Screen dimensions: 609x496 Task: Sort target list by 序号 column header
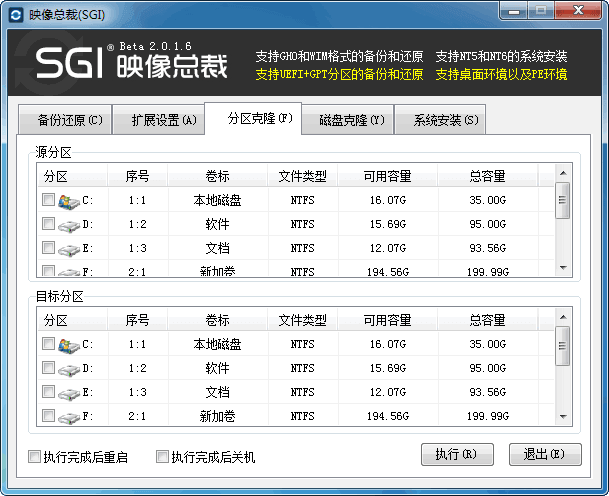tap(137, 320)
